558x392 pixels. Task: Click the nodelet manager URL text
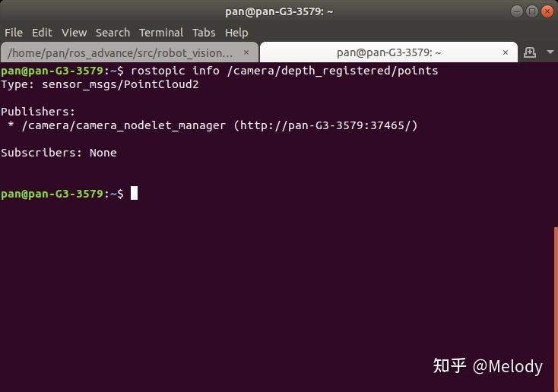pos(325,125)
